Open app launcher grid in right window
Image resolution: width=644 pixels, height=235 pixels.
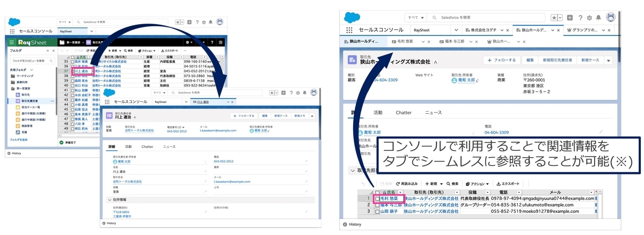pyautogui.click(x=350, y=30)
